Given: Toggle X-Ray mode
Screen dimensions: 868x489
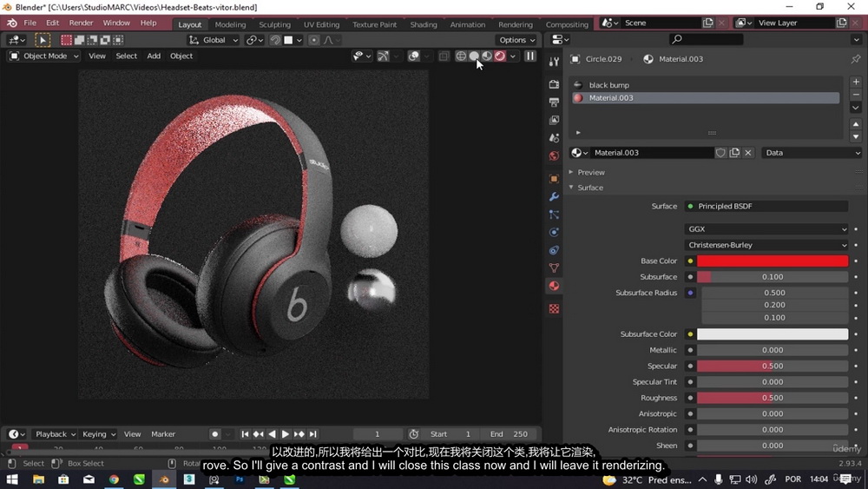Looking at the screenshot, I should pyautogui.click(x=444, y=56).
